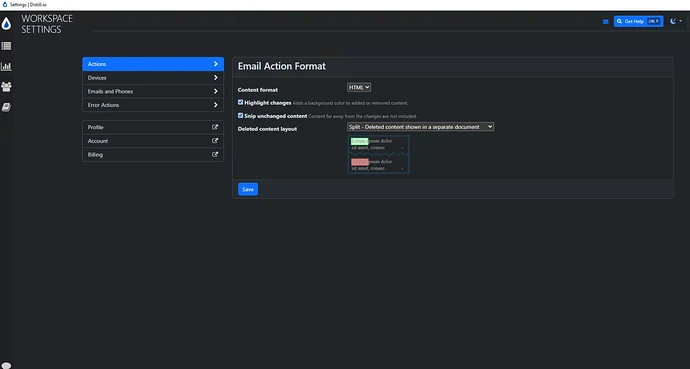Open the Emails and Phones section
Viewport: 690px width, 369px height.
[153, 91]
